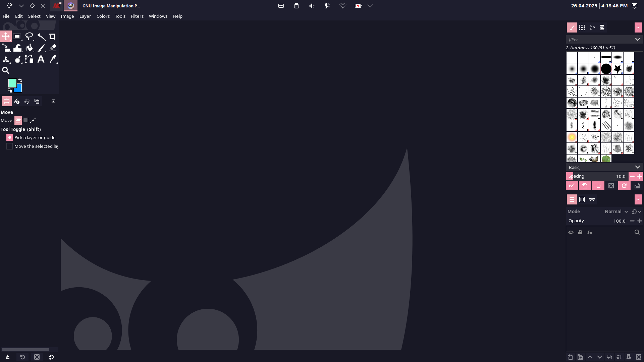The image size is (644, 362).
Task: Select 'Move the selected layer' radio option
Action: click(10, 146)
